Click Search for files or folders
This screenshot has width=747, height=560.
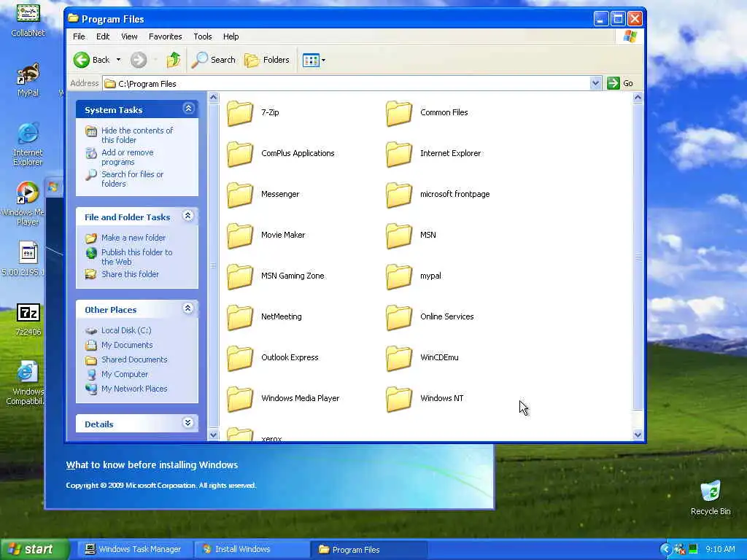[x=132, y=179]
